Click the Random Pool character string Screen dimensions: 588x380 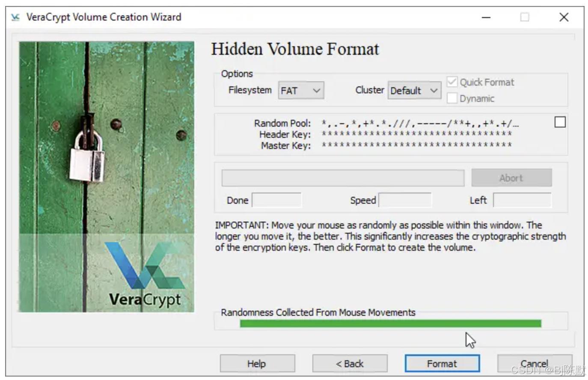pyautogui.click(x=420, y=124)
